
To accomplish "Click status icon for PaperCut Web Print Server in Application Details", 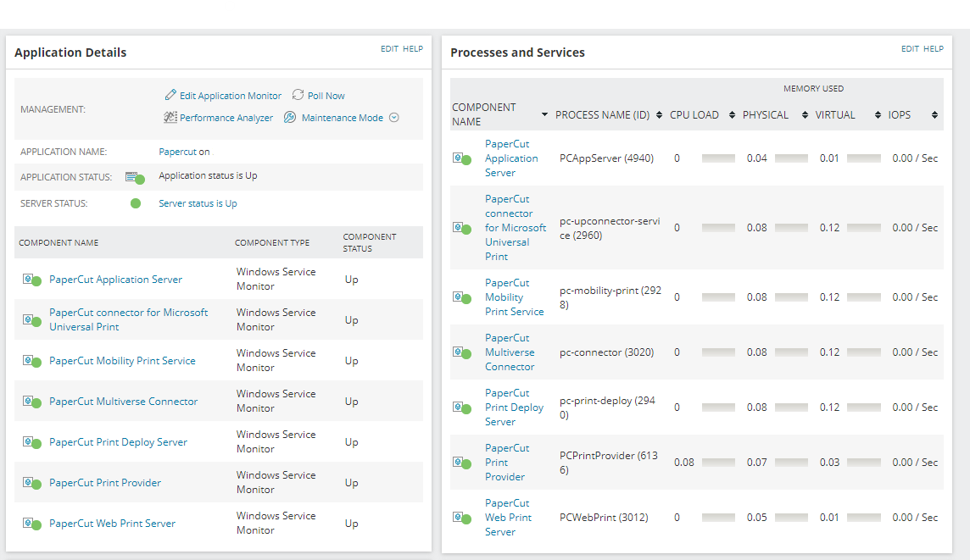I will click(31, 524).
